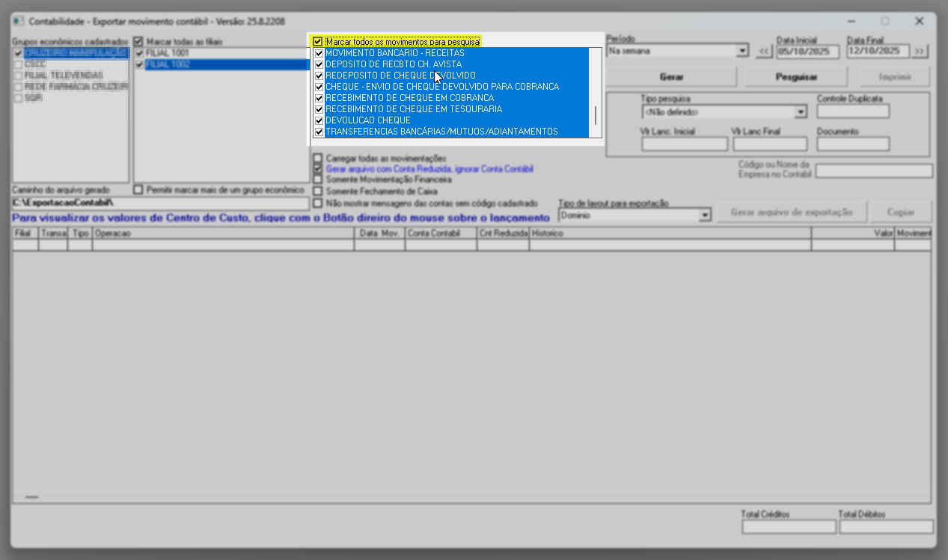Enable 'Somente Movimentação Financeira' checkbox
Viewport: 948px width, 560px height.
[x=319, y=180]
